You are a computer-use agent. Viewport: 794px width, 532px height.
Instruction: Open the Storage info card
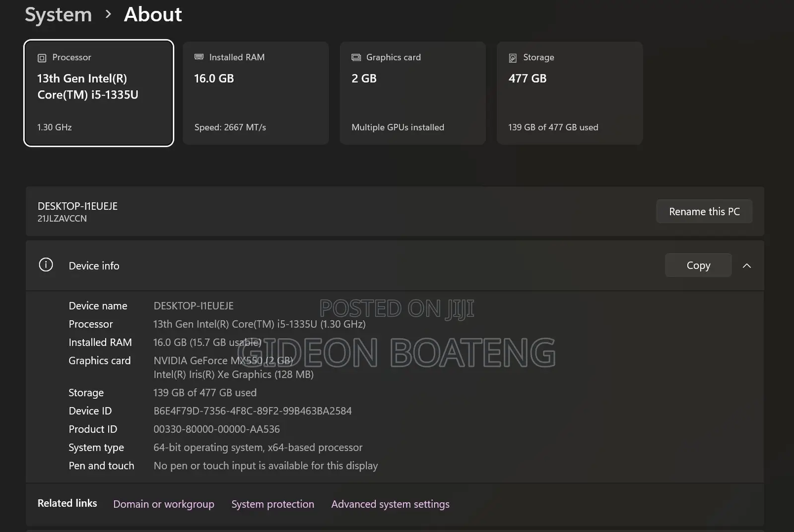coord(570,93)
